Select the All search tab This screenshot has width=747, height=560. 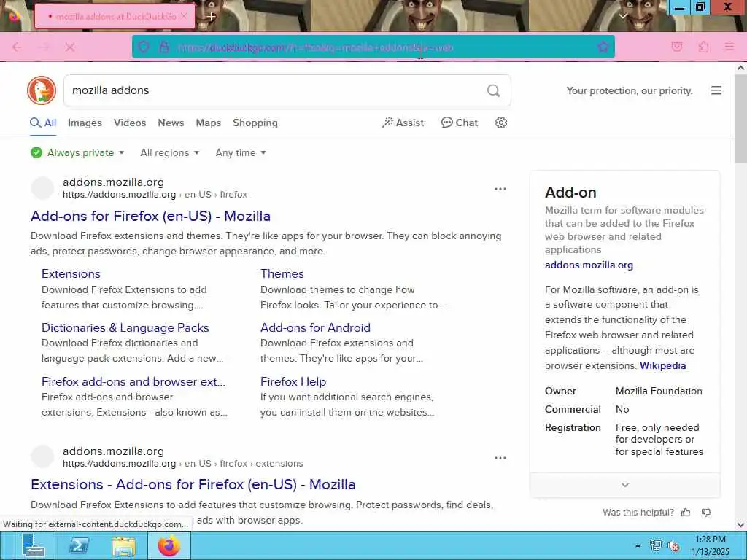point(43,122)
